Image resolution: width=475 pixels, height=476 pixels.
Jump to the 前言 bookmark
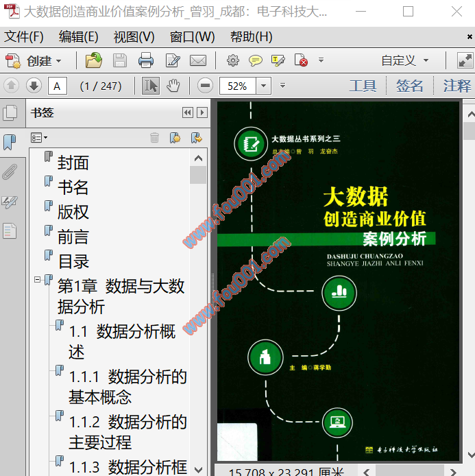click(x=73, y=237)
